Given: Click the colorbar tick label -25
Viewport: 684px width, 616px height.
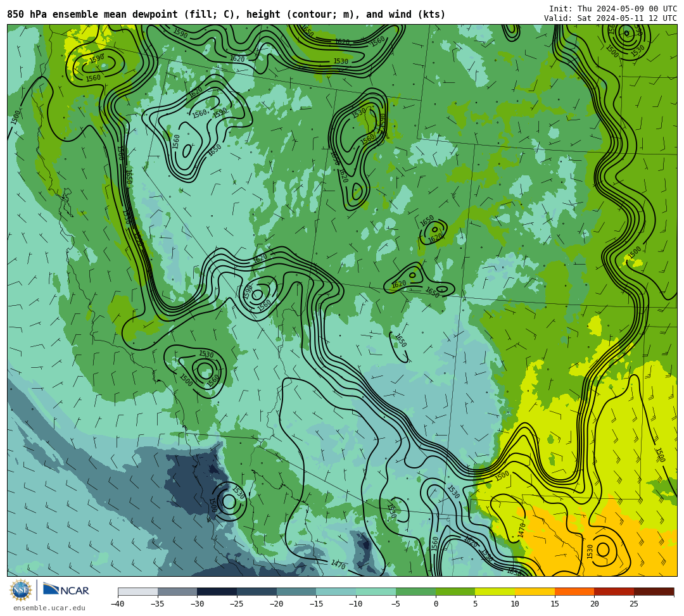Looking at the screenshot, I should [x=237, y=604].
